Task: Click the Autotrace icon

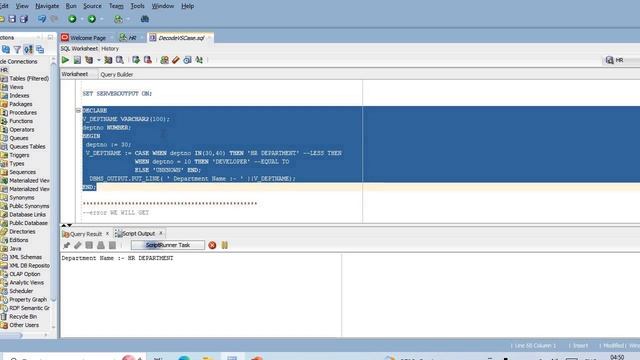Action: point(108,60)
